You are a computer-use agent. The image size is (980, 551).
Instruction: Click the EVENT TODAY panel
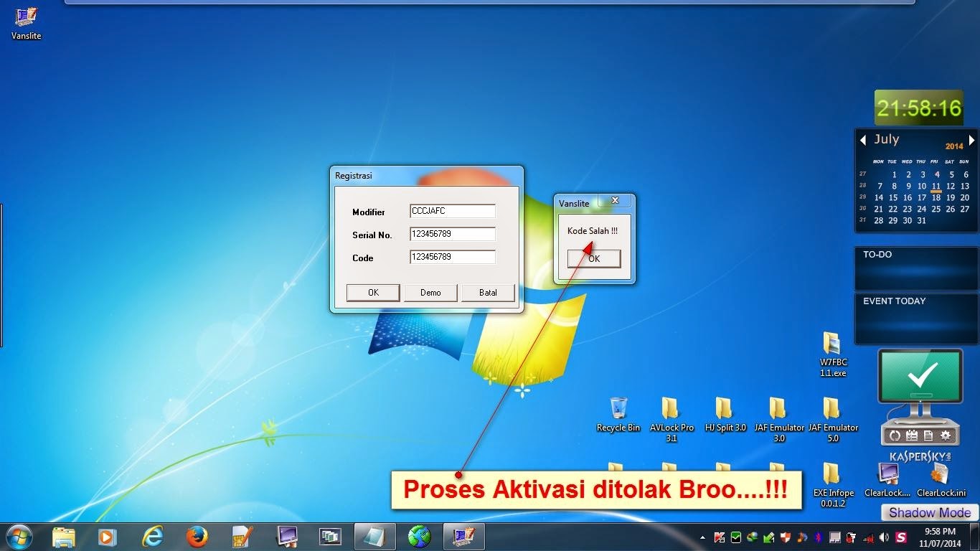coord(917,319)
